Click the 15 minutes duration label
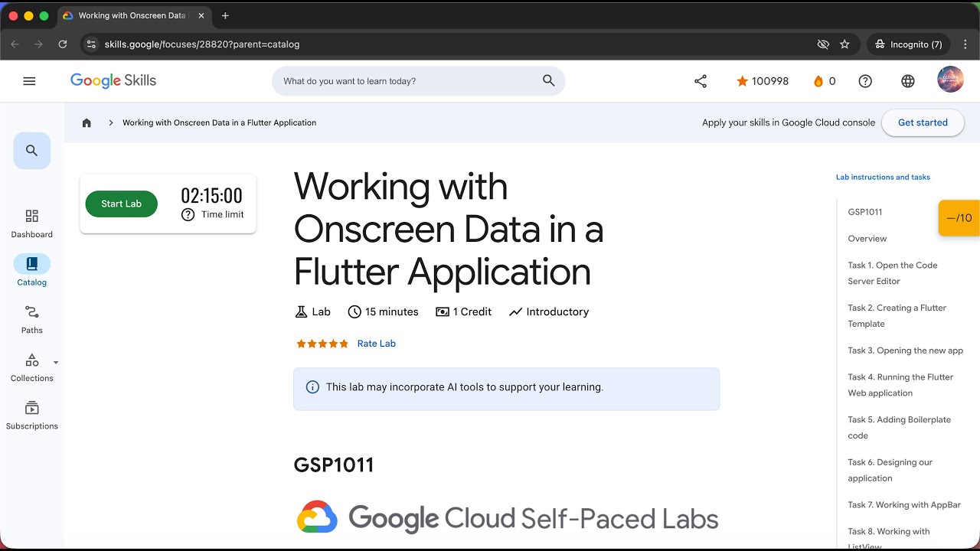The width and height of the screenshot is (980, 551). click(x=383, y=311)
